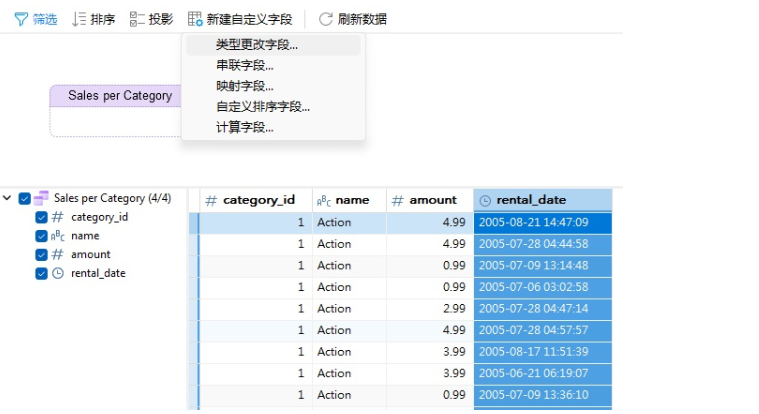Select cell 2005-07-06 03:02:58
This screenshot has width=759, height=414.
click(543, 288)
